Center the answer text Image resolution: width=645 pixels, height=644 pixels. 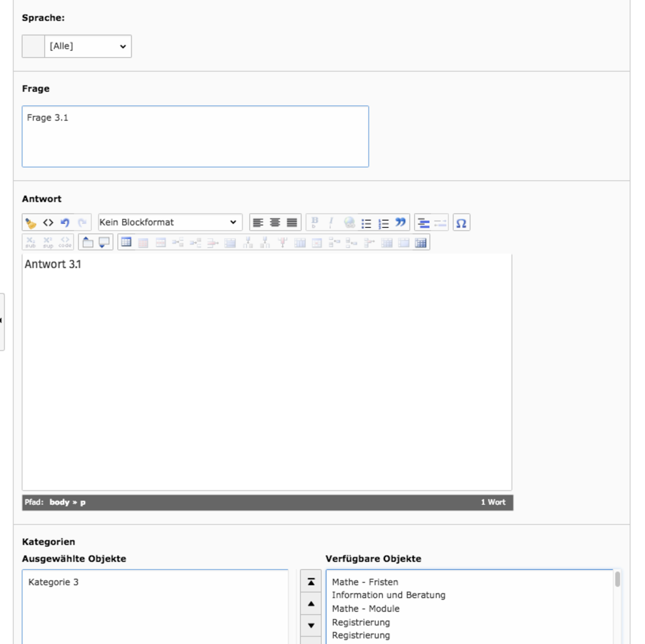275,223
